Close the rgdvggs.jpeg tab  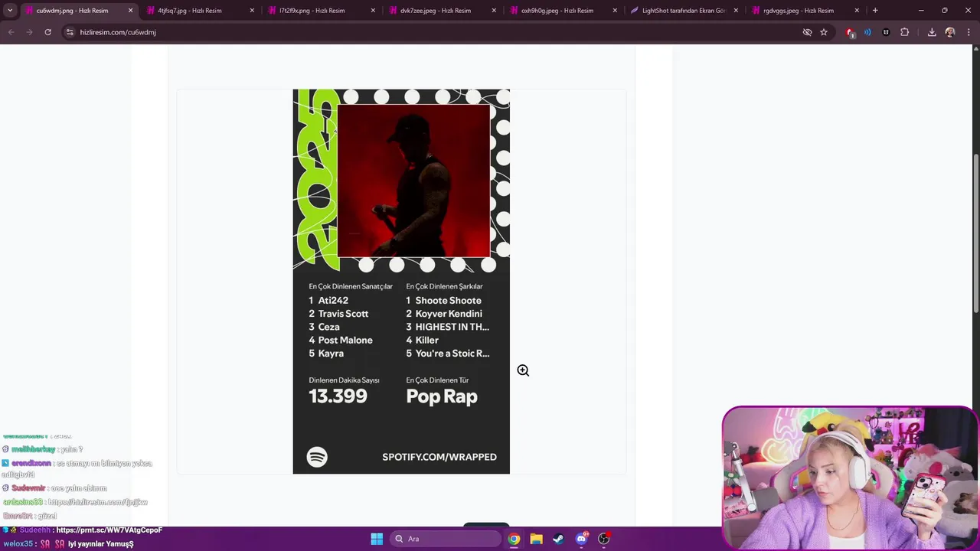pos(857,11)
